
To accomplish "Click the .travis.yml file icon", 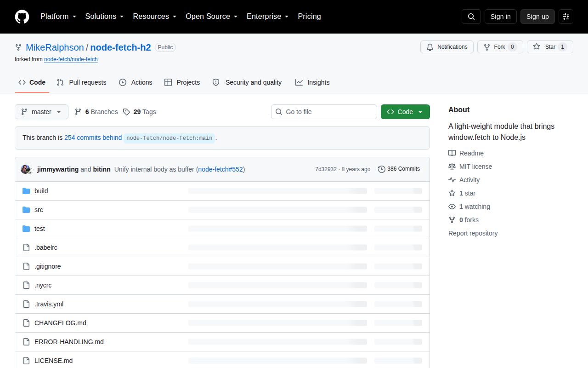I will coord(26,304).
